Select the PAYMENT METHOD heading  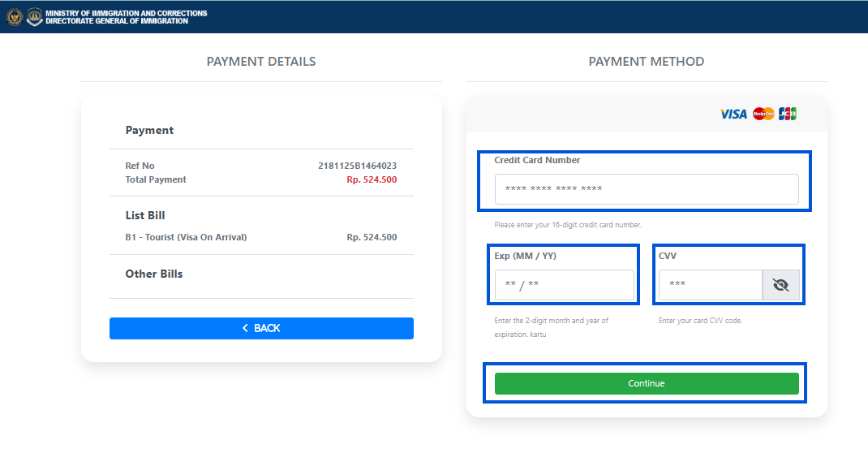click(647, 62)
